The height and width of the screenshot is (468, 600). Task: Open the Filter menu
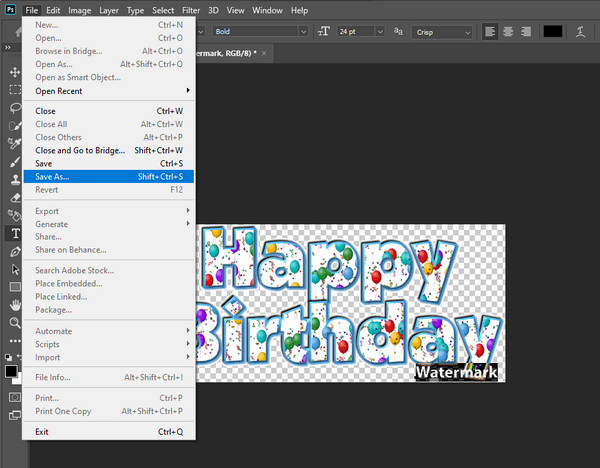click(191, 10)
